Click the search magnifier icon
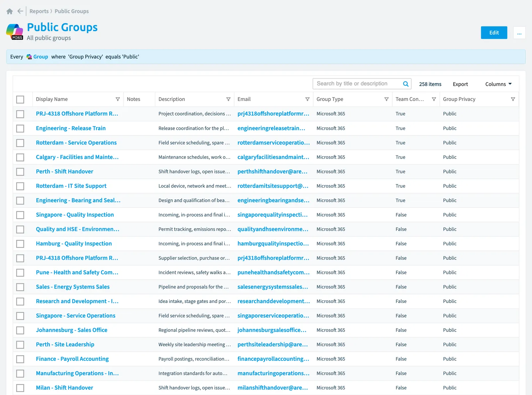The height and width of the screenshot is (395, 532). 406,84
